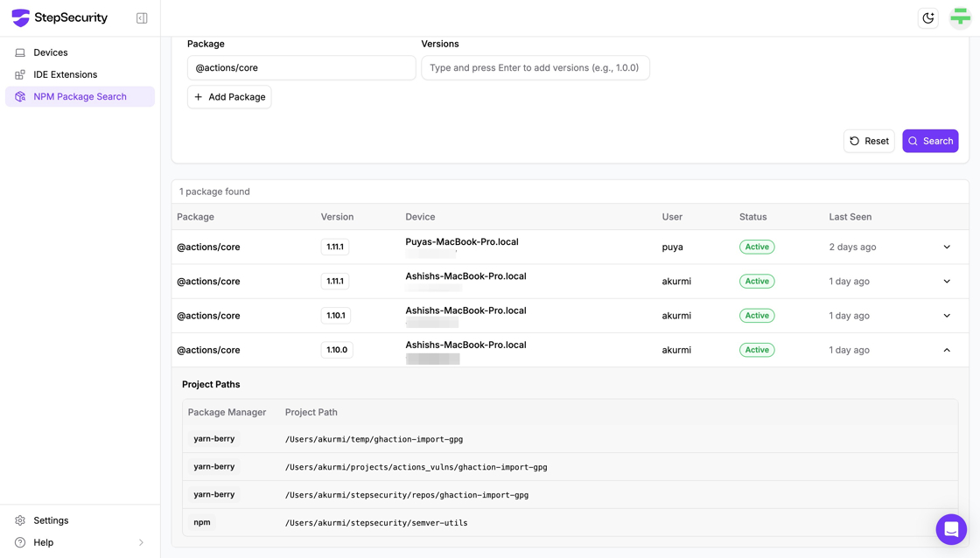
Task: Click the StepSecurity logo icon
Action: (x=20, y=17)
